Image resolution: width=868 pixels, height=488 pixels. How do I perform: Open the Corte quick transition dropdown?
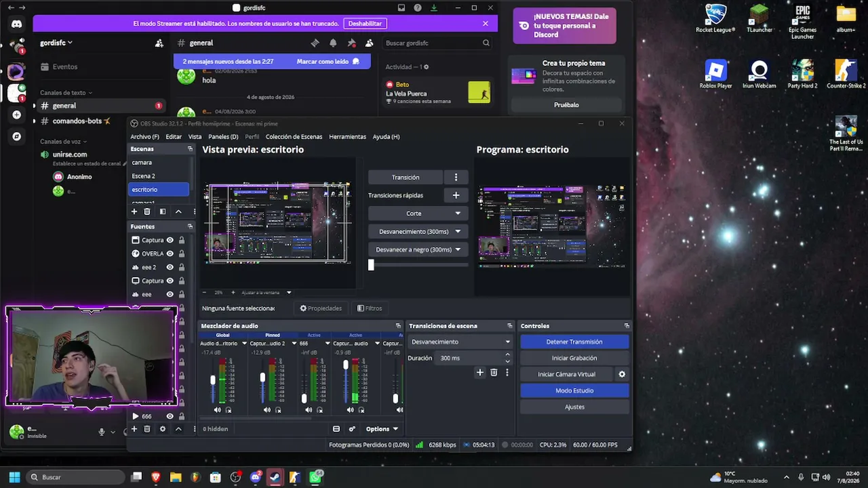click(x=418, y=213)
